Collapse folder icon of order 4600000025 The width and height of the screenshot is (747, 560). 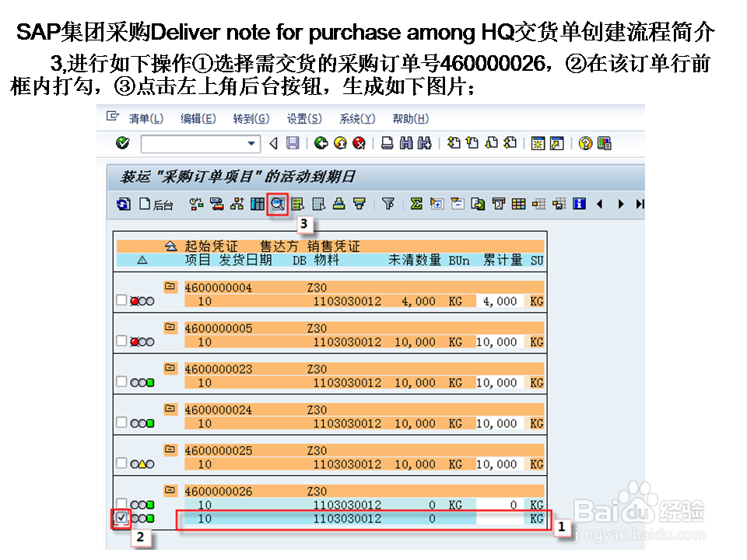pos(170,449)
